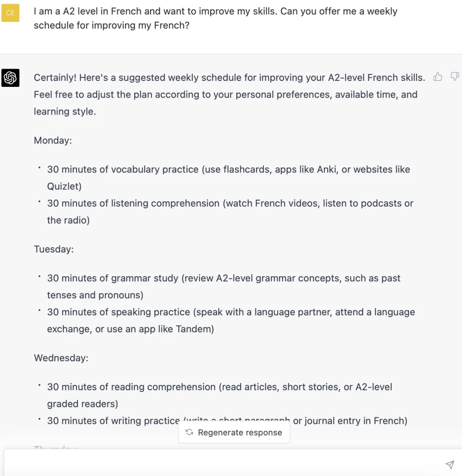Click the Wednesday heading

pyautogui.click(x=61, y=358)
